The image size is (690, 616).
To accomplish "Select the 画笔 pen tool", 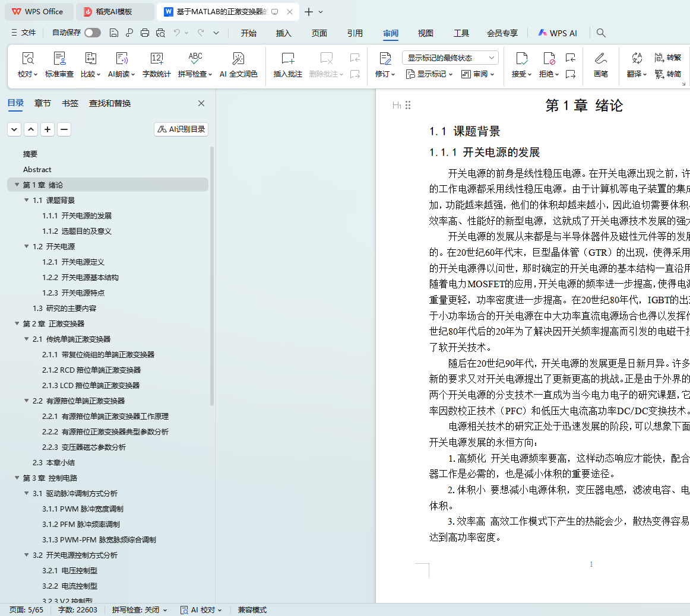I will click(600, 65).
